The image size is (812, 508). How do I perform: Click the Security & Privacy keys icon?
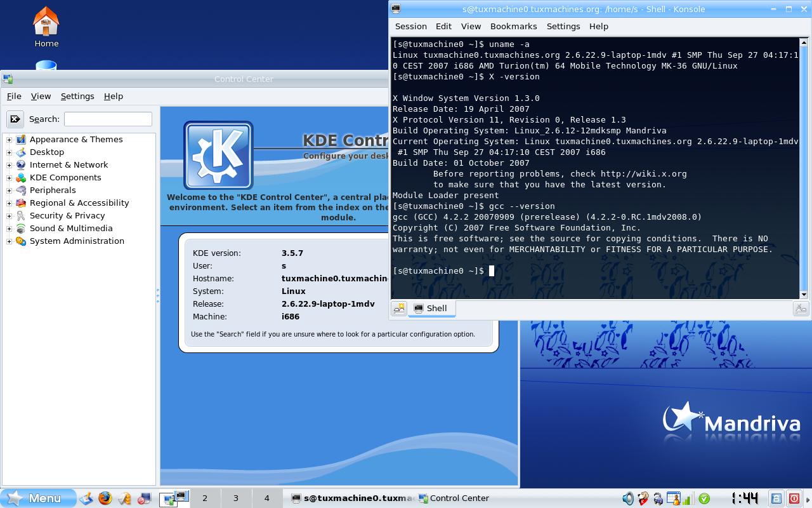tap(21, 215)
